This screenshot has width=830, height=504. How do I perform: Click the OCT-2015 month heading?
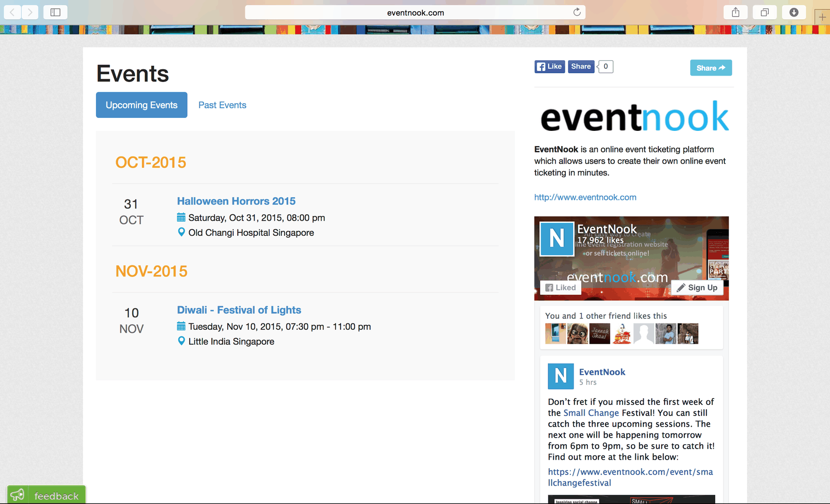(151, 162)
